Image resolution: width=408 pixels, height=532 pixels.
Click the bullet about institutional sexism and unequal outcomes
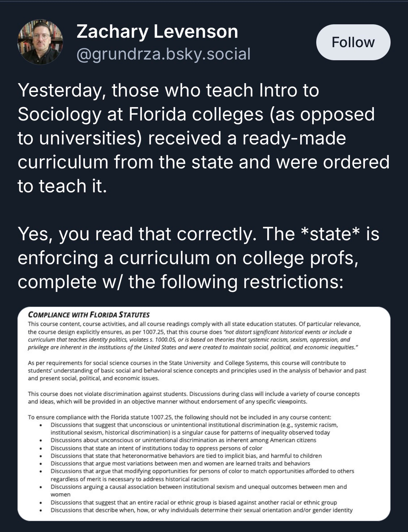198,490
